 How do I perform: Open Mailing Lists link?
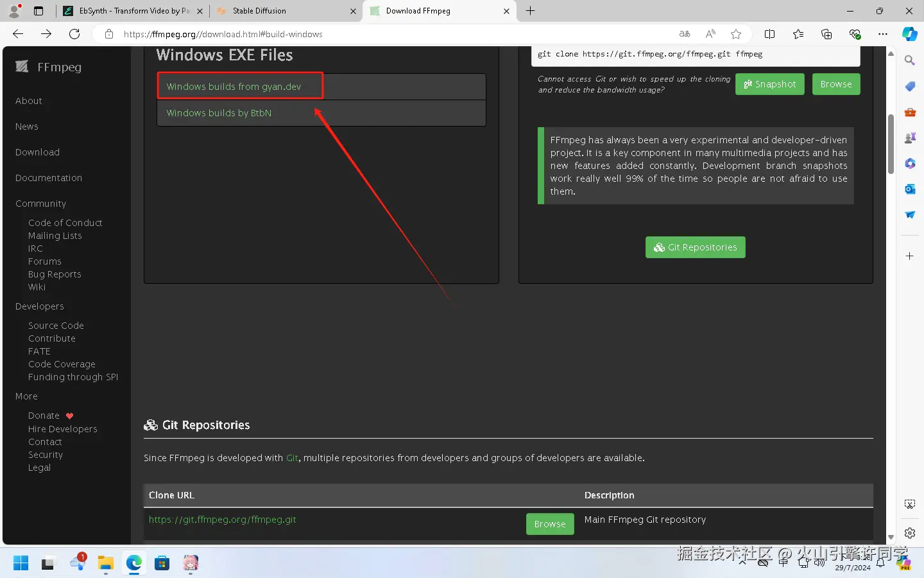[55, 236]
